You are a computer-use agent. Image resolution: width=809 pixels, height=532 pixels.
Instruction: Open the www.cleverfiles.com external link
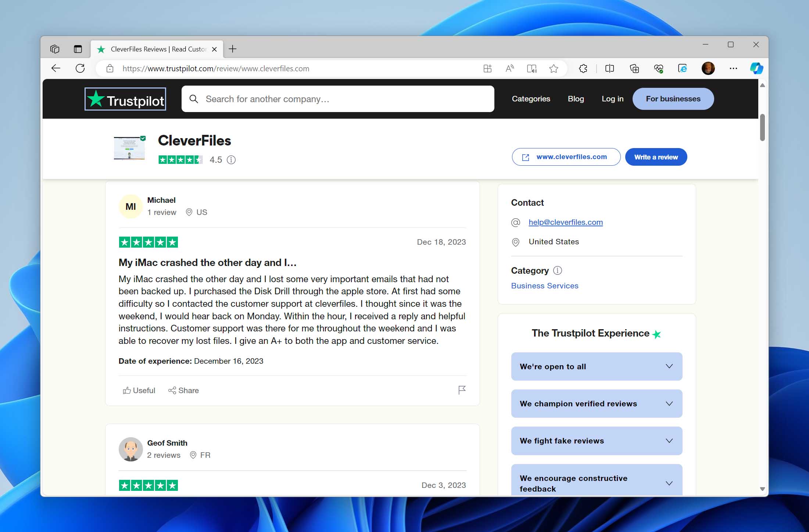click(566, 157)
